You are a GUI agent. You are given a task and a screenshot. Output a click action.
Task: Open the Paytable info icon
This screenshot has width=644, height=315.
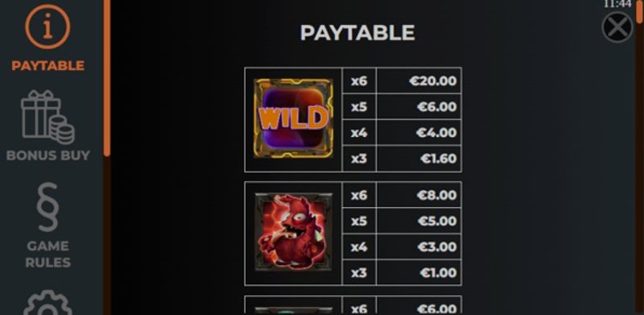(47, 27)
